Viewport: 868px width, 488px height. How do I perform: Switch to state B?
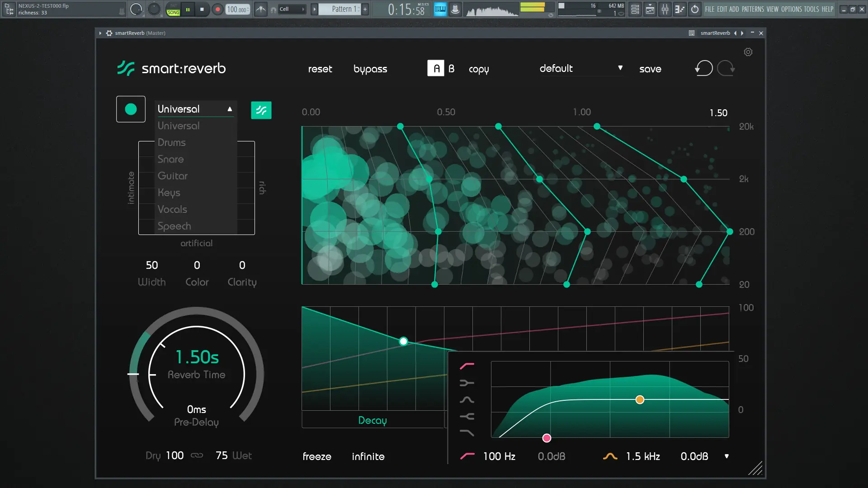(451, 68)
